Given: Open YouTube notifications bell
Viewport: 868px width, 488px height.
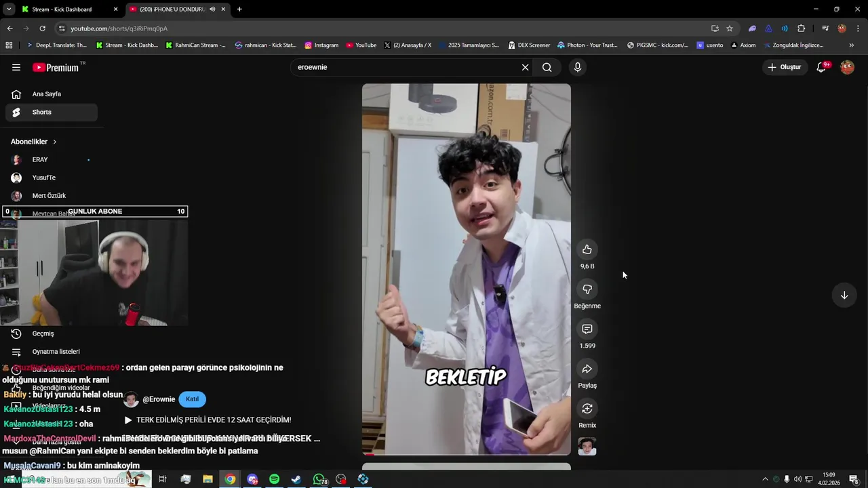Looking at the screenshot, I should point(822,67).
